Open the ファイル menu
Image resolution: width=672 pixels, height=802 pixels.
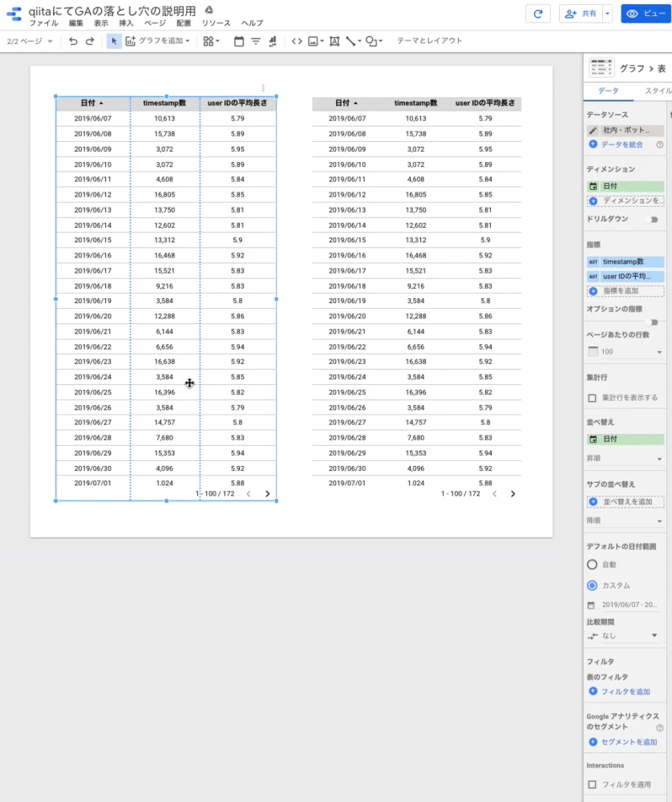(43, 23)
